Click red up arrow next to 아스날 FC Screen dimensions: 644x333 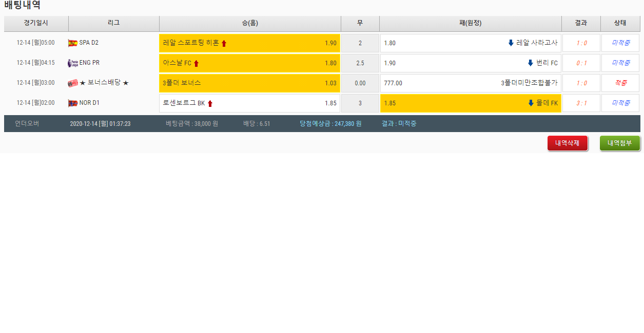point(196,64)
